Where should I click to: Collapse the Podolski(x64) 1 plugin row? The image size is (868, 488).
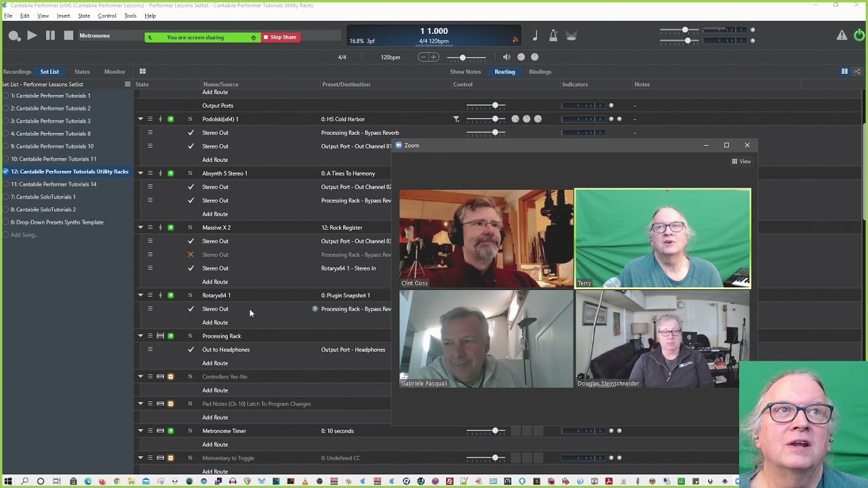click(x=140, y=119)
